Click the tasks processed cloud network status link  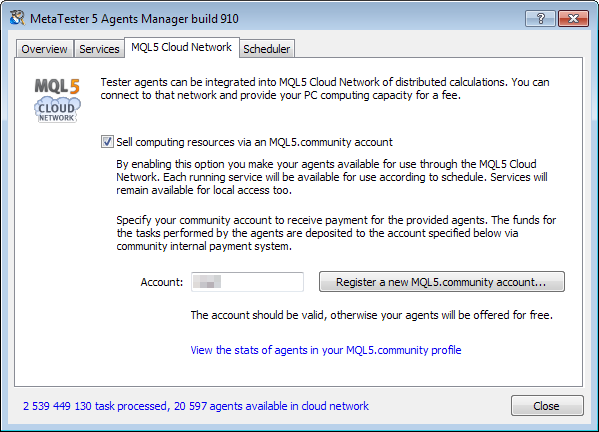coord(196,406)
